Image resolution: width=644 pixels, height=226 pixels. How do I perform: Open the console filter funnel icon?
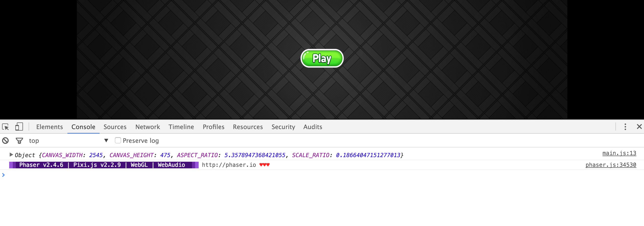click(19, 141)
